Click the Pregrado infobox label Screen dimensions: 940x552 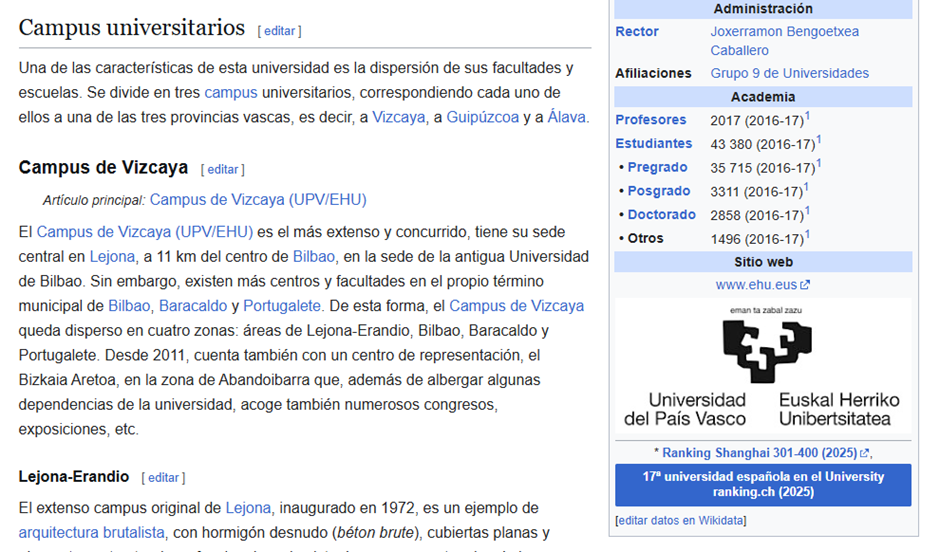coord(657,167)
